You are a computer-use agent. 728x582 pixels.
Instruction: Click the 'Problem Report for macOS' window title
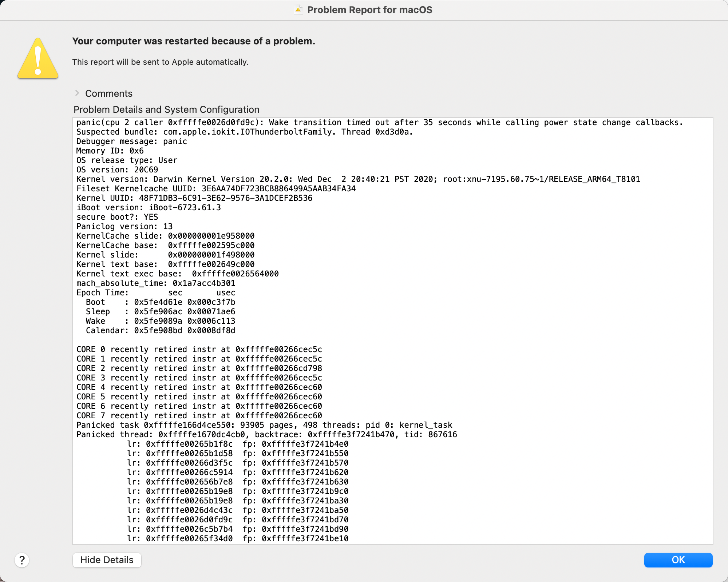click(370, 10)
